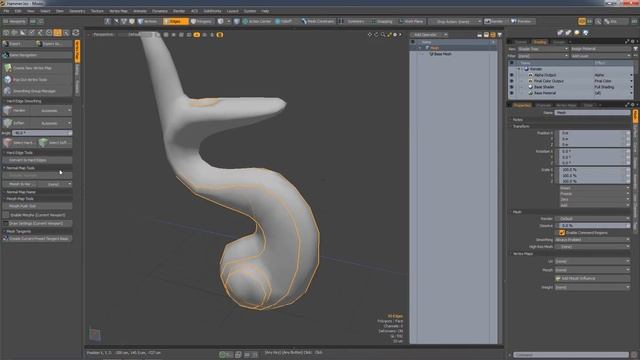640x360 pixels.
Task: Click the mesh Name input field
Action: (592, 112)
